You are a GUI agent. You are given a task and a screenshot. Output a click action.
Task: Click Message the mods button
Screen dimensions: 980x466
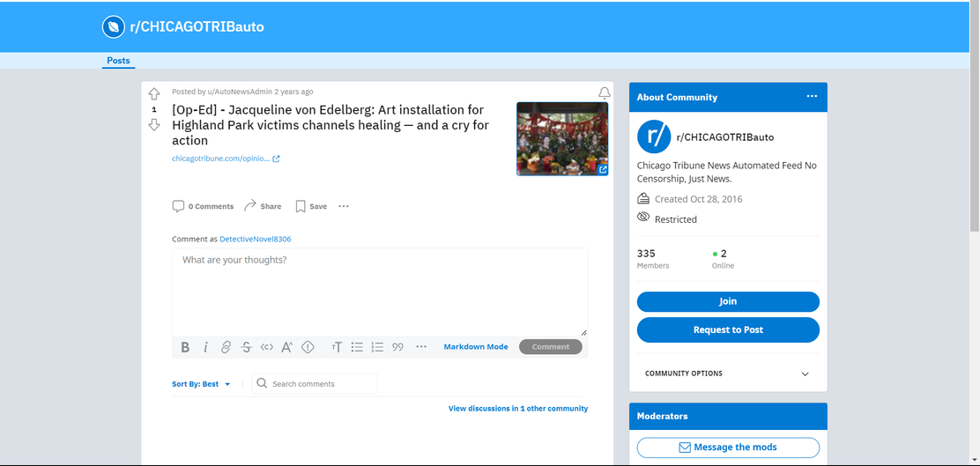[x=728, y=448]
